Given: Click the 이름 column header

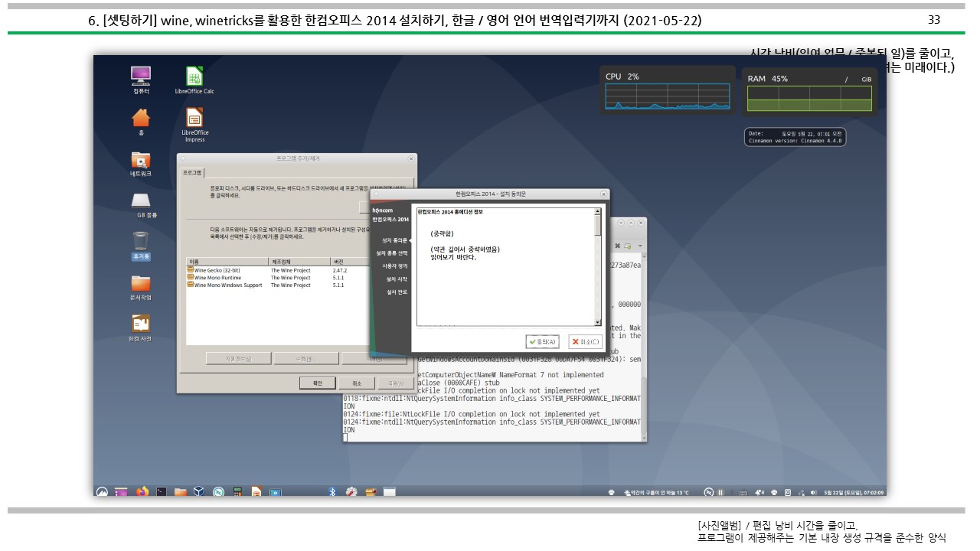Looking at the screenshot, I should [x=227, y=262].
